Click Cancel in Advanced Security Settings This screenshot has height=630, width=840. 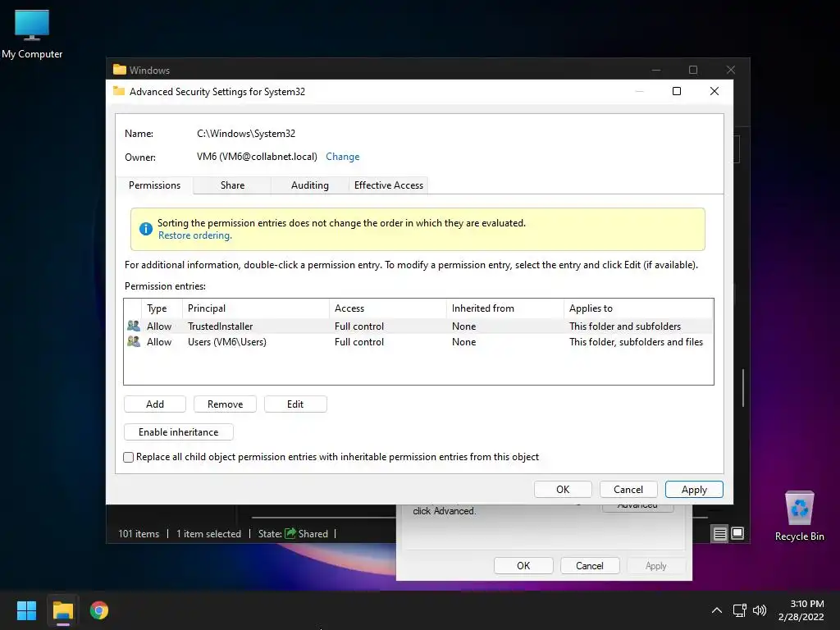coord(628,489)
